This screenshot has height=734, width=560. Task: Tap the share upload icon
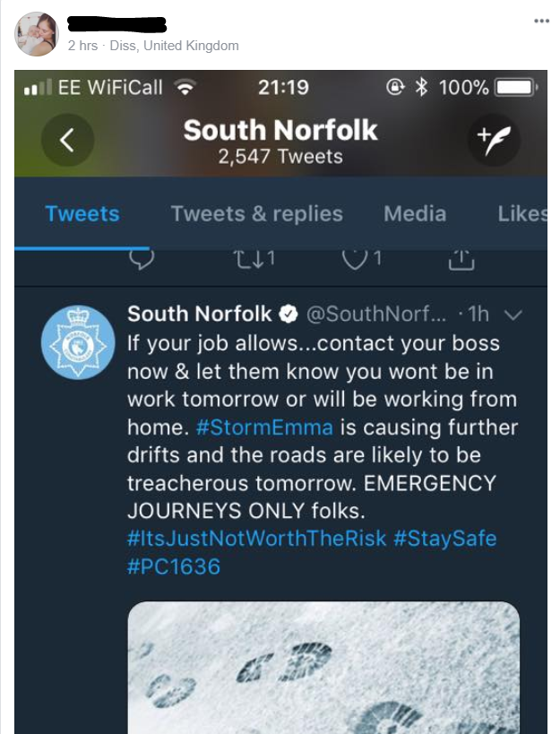coord(459,259)
